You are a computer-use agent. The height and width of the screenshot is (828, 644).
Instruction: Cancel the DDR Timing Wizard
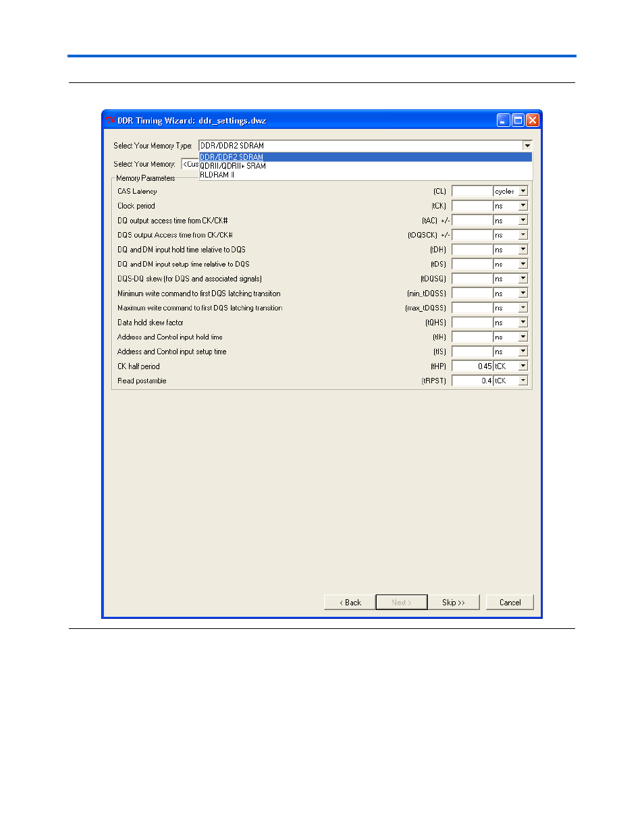510,603
